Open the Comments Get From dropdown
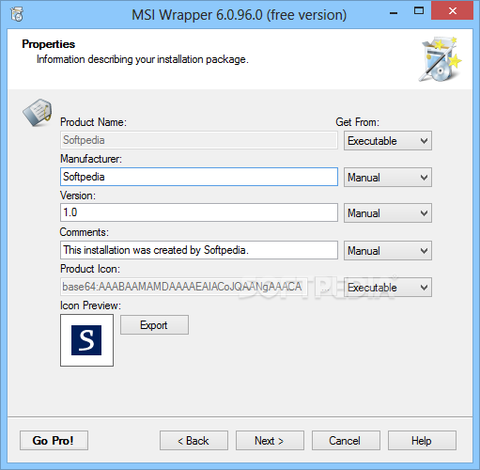 pos(388,250)
